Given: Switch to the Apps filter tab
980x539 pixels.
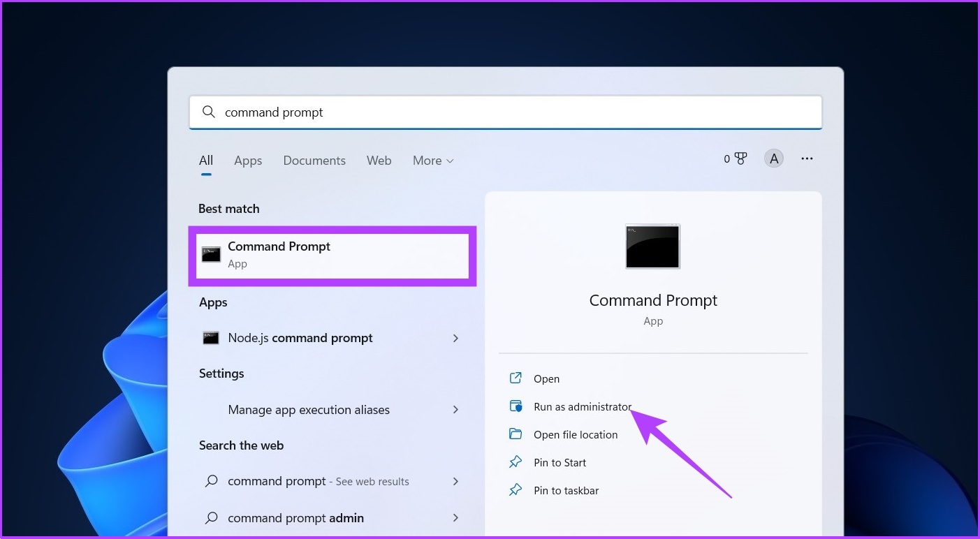Looking at the screenshot, I should (248, 161).
